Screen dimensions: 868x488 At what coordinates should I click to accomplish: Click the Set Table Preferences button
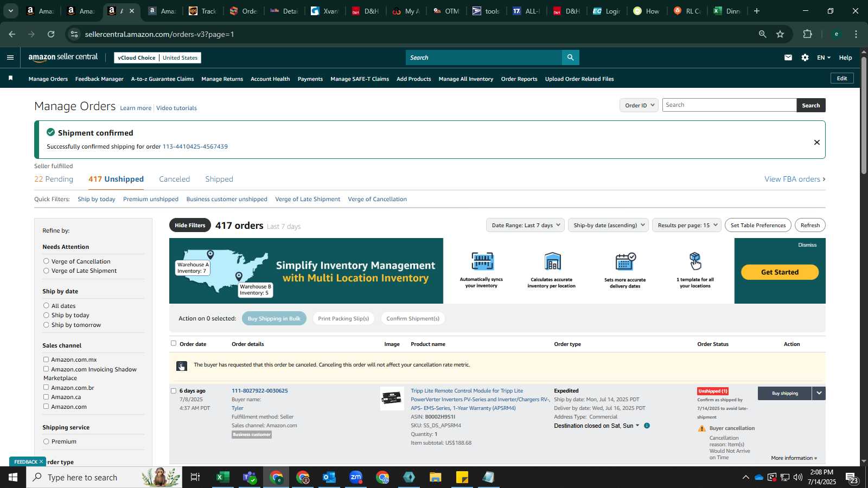[758, 225]
